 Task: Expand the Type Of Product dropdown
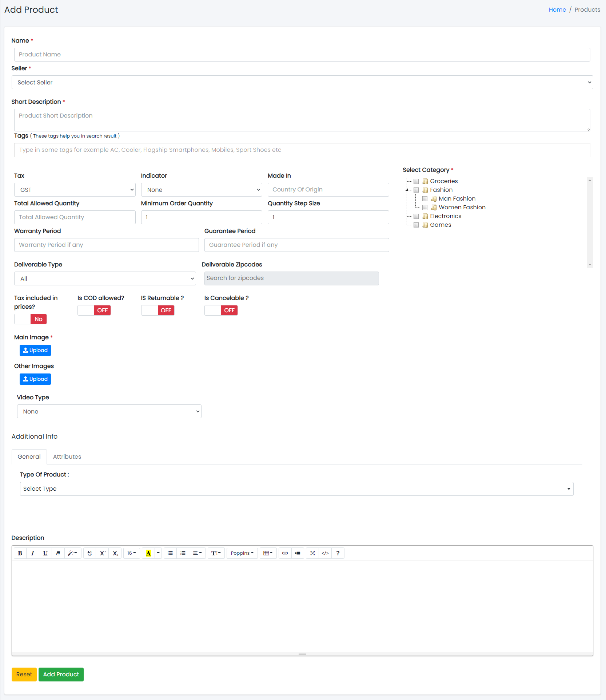[296, 489]
